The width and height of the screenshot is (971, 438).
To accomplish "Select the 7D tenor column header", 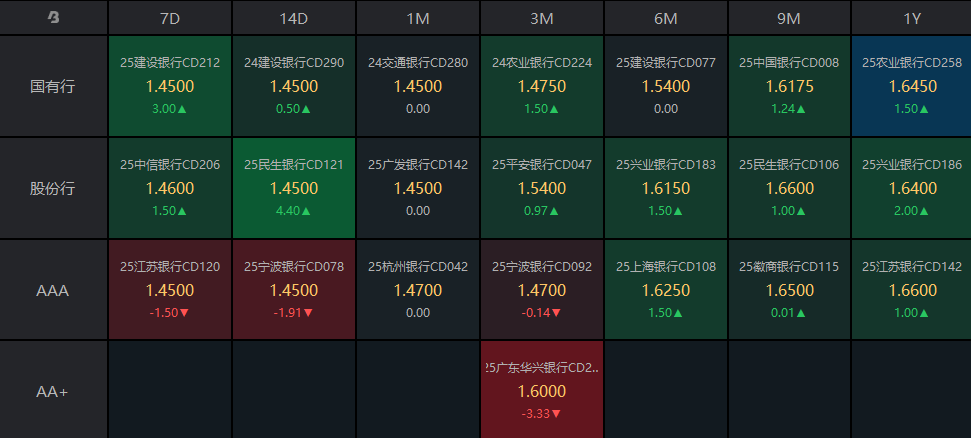I will 170,17.
